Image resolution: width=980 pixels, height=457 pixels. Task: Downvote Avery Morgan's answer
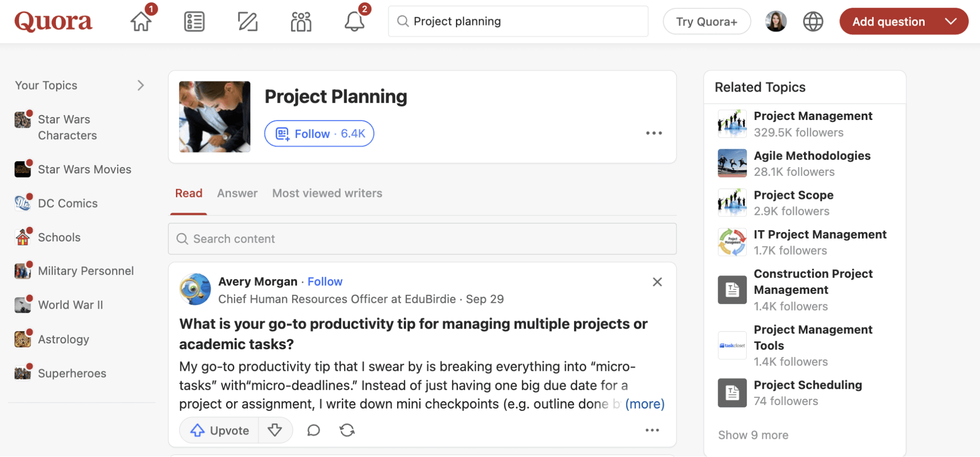pyautogui.click(x=275, y=430)
